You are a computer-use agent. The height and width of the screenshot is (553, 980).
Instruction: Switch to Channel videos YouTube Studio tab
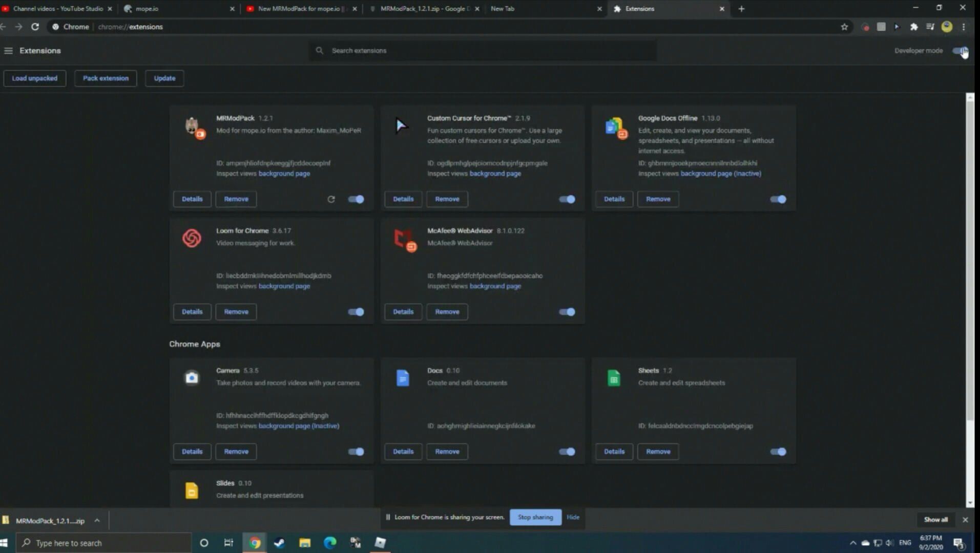point(57,9)
